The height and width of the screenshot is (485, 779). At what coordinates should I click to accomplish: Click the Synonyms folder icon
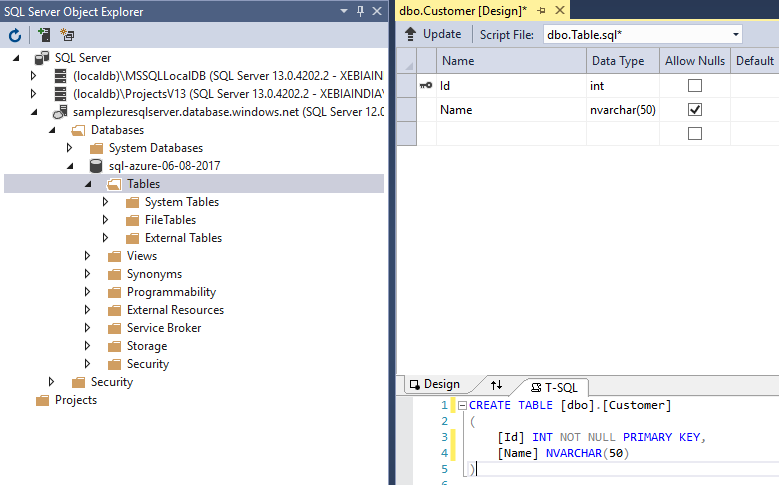(x=114, y=274)
